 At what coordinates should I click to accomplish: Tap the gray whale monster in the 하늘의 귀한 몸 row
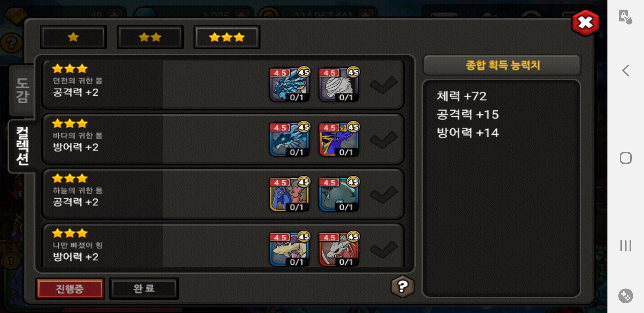339,194
